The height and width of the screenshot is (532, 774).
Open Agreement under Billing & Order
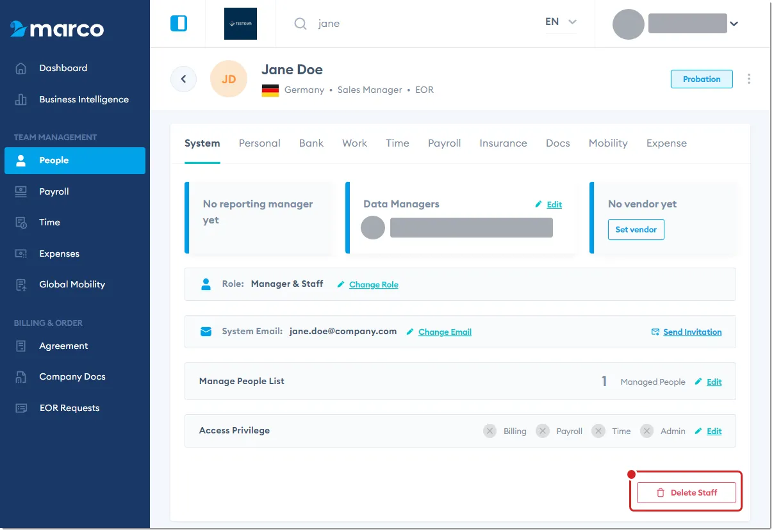pyautogui.click(x=63, y=346)
